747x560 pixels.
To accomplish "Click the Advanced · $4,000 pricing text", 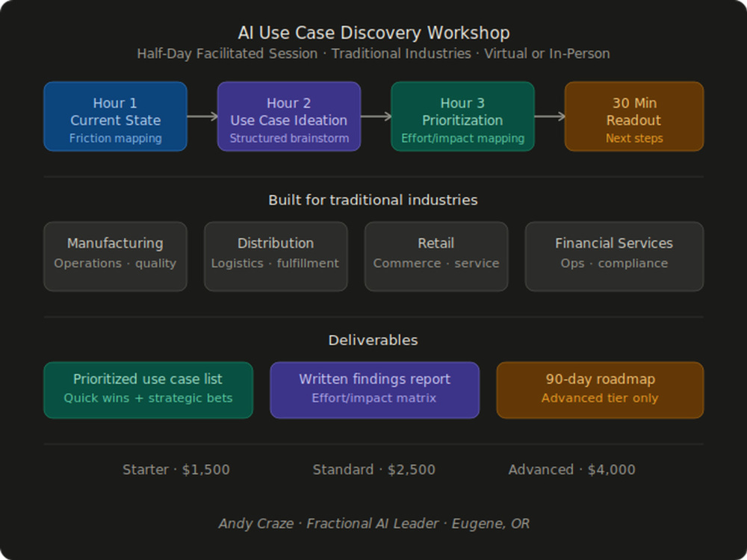I will (x=571, y=470).
